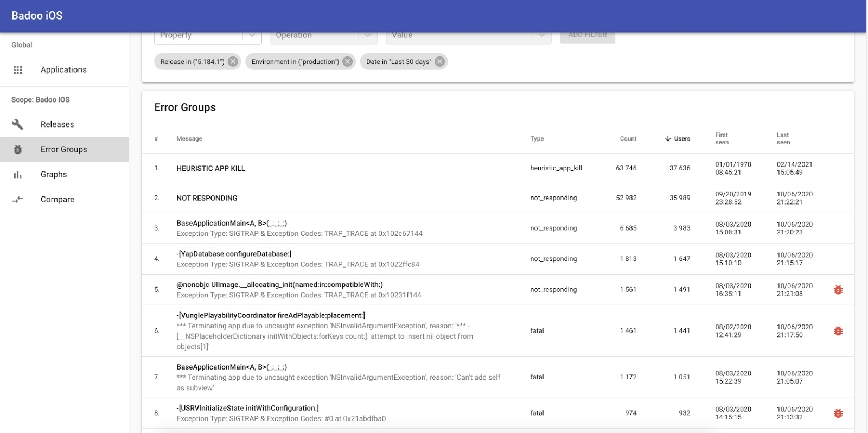Click the Graphs bar chart icon
This screenshot has width=868, height=433.
click(18, 174)
